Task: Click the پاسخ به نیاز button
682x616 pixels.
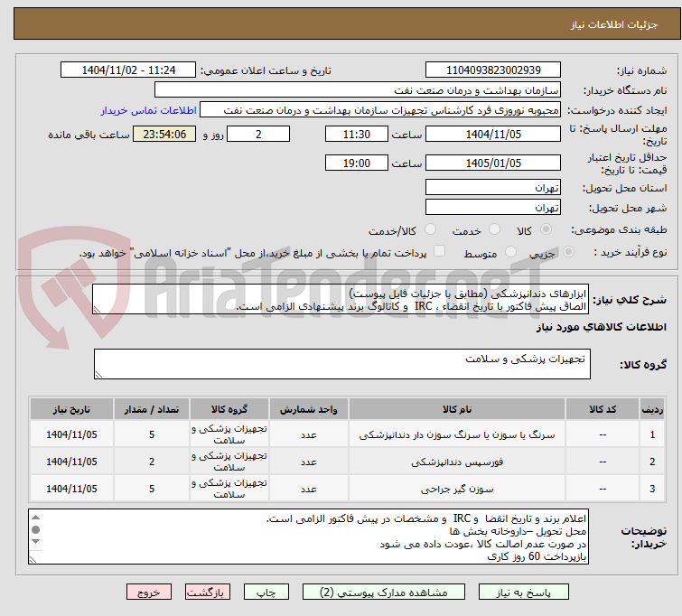Action: (523, 593)
